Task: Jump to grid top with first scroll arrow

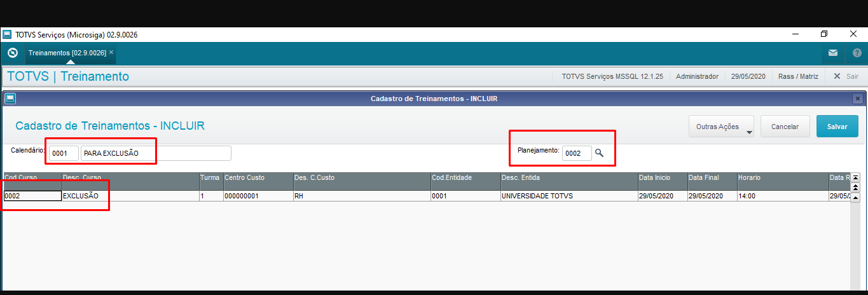Action: tap(855, 177)
